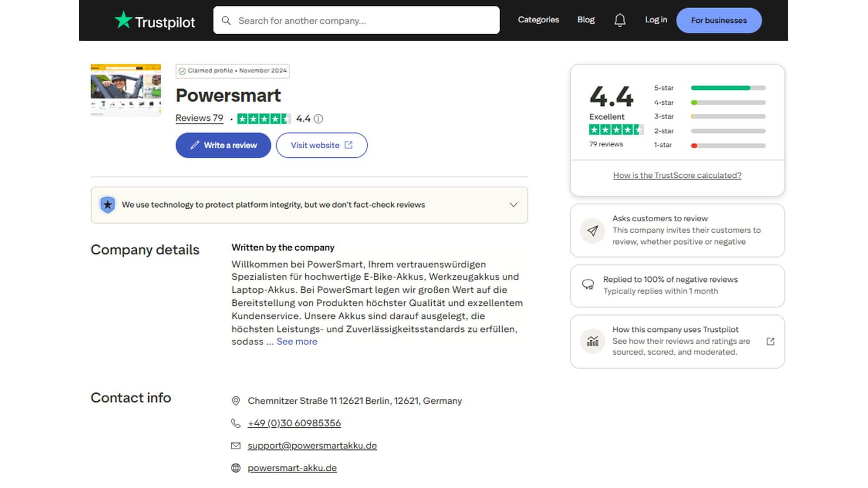Click the Powersmart company heading
Screen dimensions: 868x488
point(228,95)
